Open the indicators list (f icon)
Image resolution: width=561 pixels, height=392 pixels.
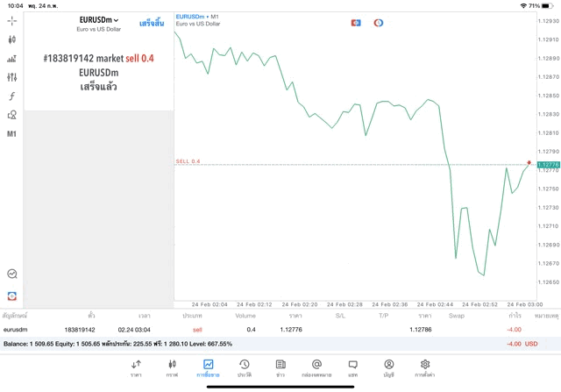click(11, 96)
